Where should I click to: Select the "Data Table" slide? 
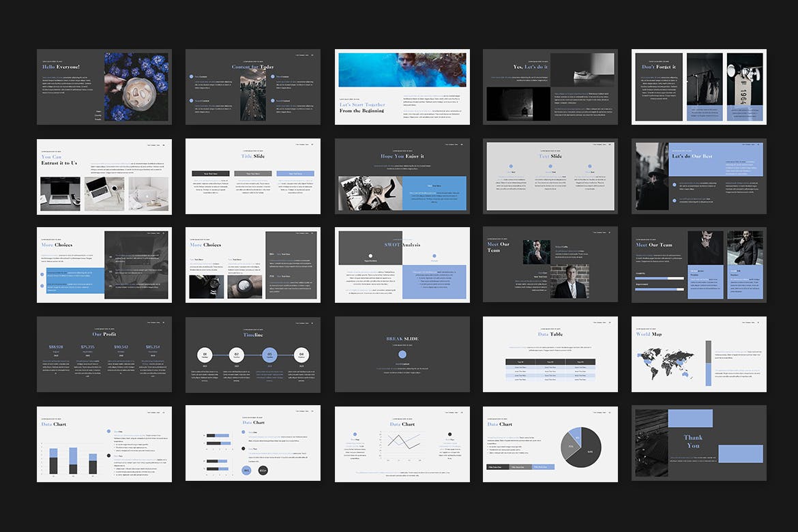pos(550,354)
